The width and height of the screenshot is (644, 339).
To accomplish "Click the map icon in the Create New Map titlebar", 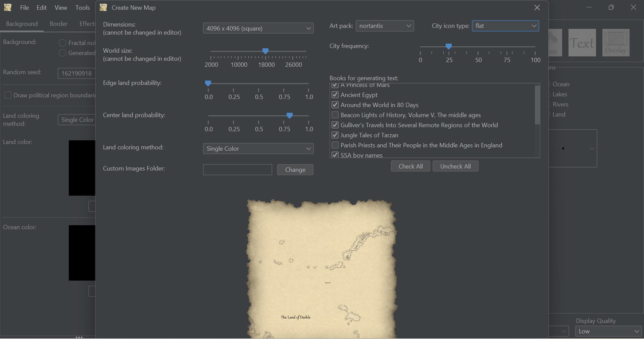I will click(103, 7).
